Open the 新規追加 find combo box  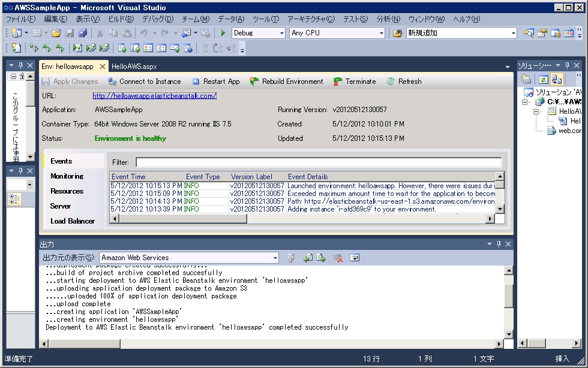point(514,33)
